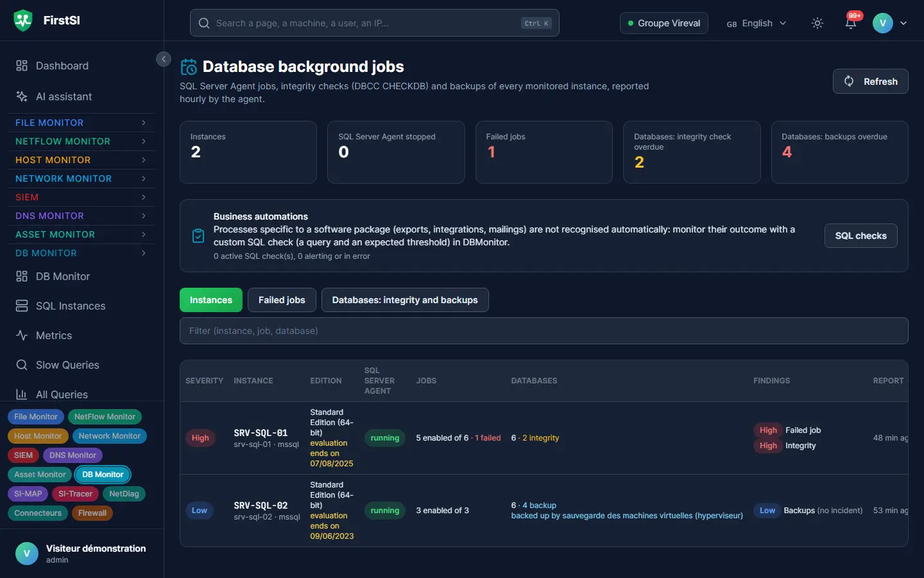Viewport: 924px width, 578px height.
Task: Toggle light theme with the sun icon
Action: click(x=817, y=23)
